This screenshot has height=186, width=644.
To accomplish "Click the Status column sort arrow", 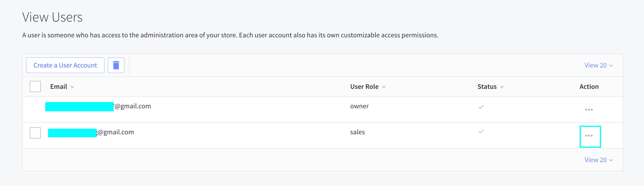I will 502,87.
